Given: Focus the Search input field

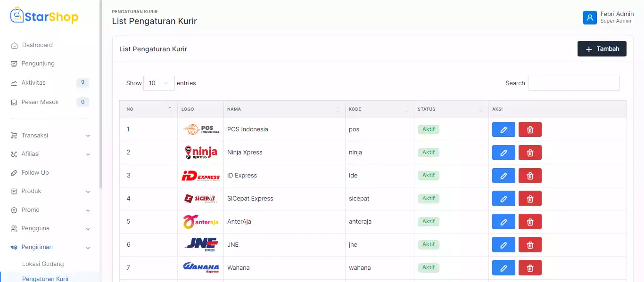Looking at the screenshot, I should pyautogui.click(x=573, y=83).
